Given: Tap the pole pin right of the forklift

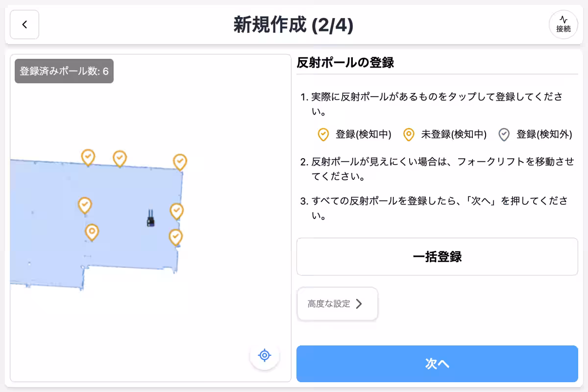Looking at the screenshot, I should point(175,211).
